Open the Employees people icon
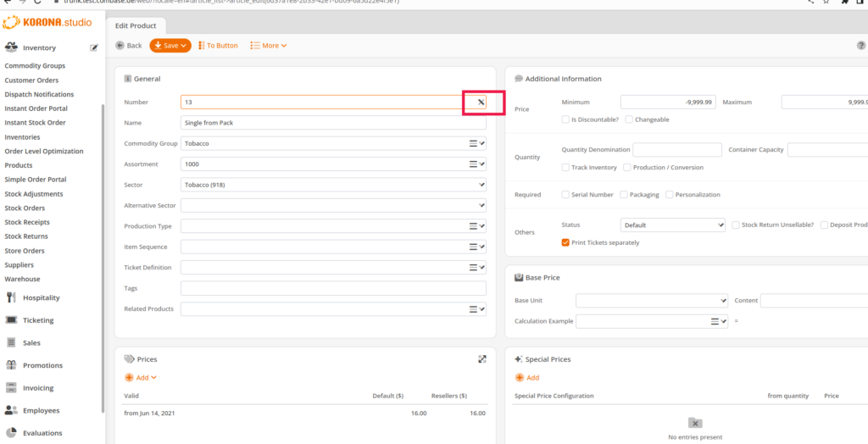The width and height of the screenshot is (868, 444). pyautogui.click(x=11, y=410)
